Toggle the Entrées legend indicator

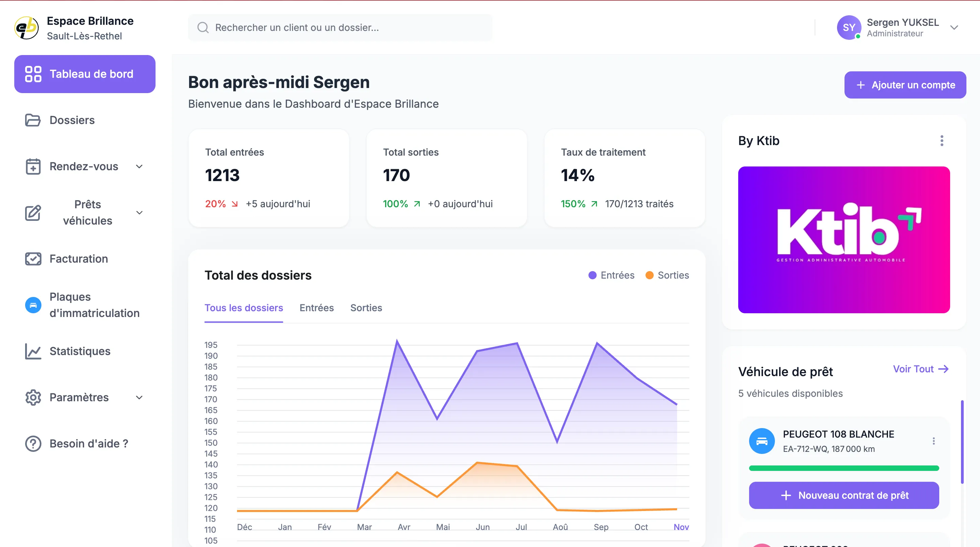click(592, 275)
